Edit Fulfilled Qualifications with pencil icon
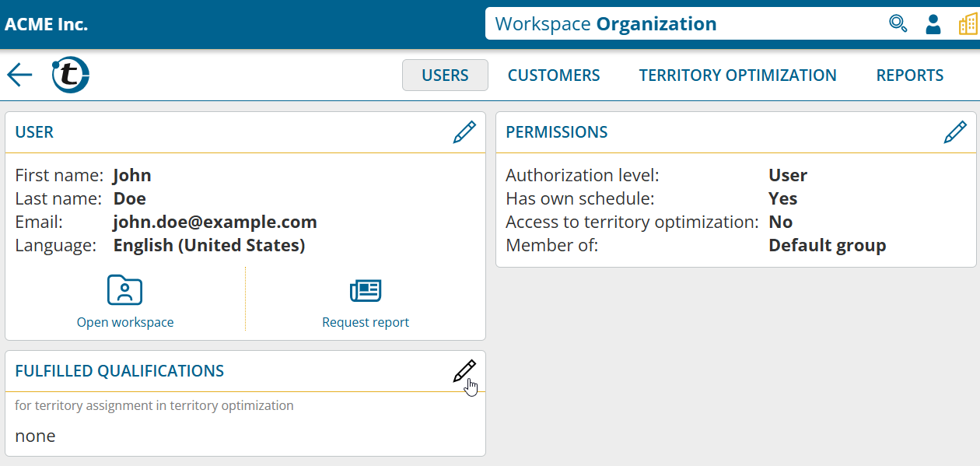This screenshot has width=980, height=466. click(464, 371)
